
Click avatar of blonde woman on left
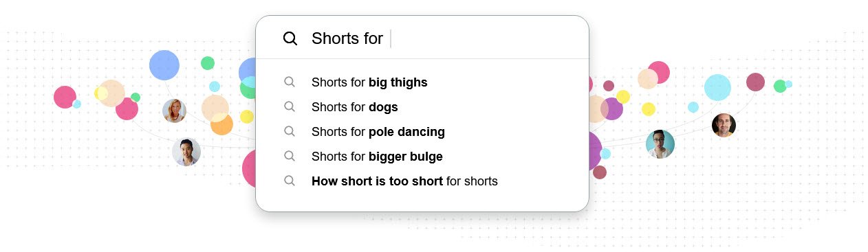[175, 111]
